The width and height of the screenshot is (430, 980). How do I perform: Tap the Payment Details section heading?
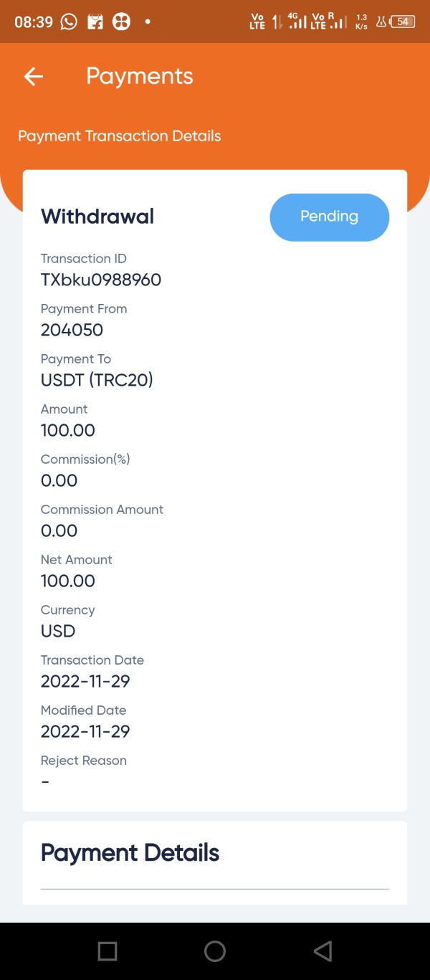(130, 853)
